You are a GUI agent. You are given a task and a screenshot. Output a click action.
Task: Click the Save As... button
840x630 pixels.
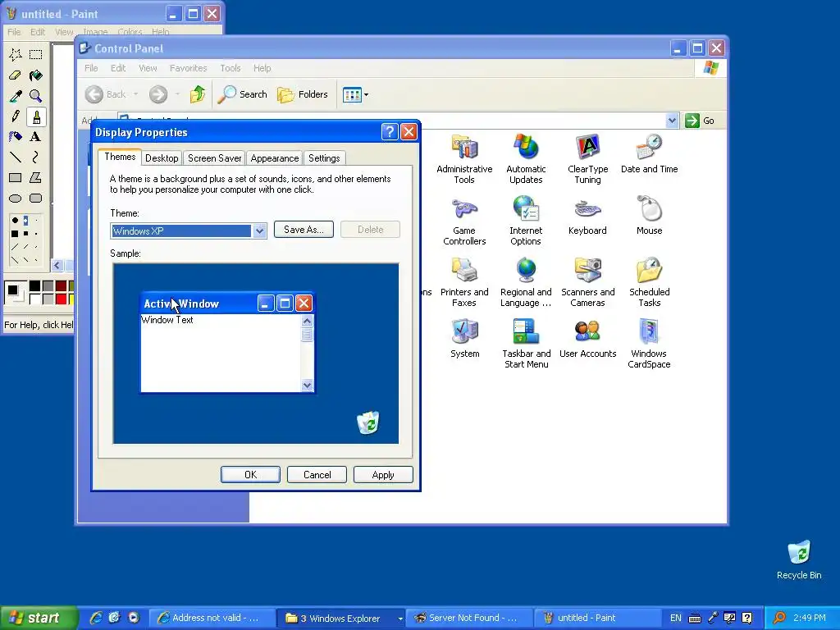pyautogui.click(x=304, y=230)
